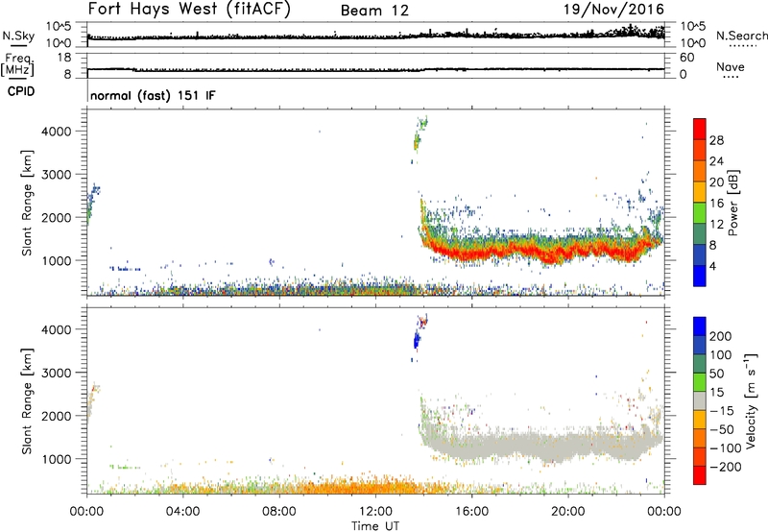Click the '04:00' time tick label
Image resolution: width=768 pixels, height=532 pixels.
(x=182, y=512)
